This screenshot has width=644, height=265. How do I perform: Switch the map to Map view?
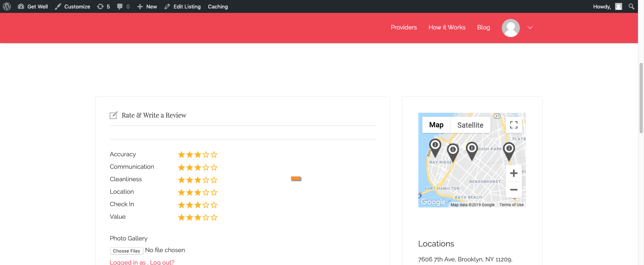(x=436, y=125)
